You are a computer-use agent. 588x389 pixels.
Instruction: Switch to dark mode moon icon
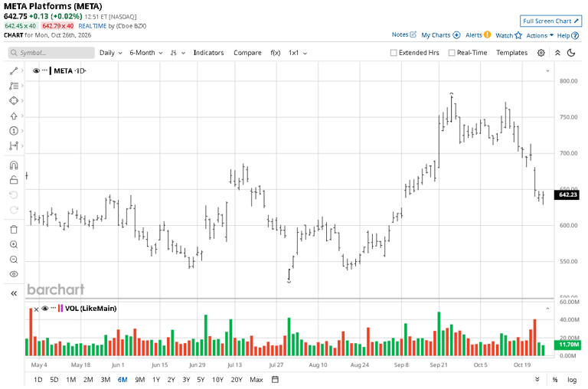click(571, 53)
